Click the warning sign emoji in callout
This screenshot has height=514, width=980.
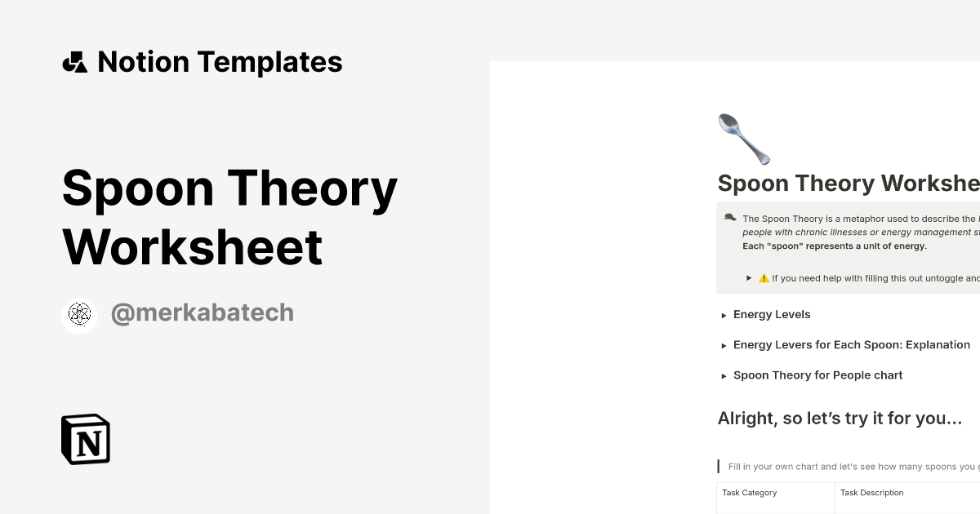[x=764, y=278]
